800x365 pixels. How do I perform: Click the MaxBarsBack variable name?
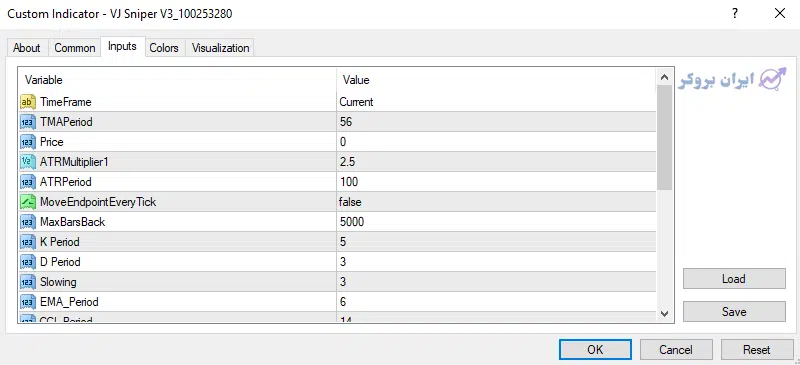[72, 222]
